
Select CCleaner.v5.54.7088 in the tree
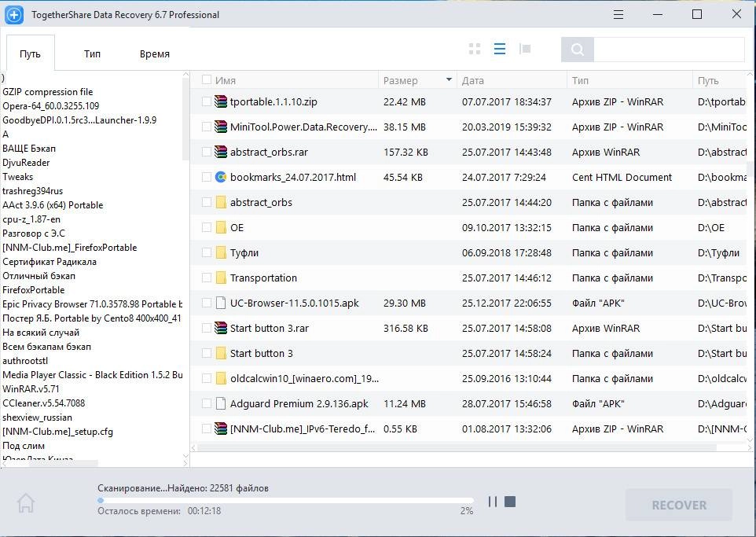[43, 403]
